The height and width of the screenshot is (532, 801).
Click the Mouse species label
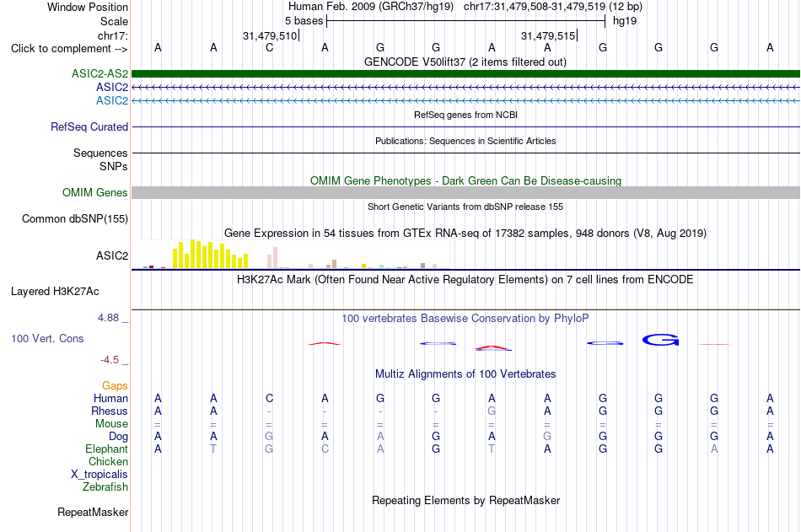point(111,423)
